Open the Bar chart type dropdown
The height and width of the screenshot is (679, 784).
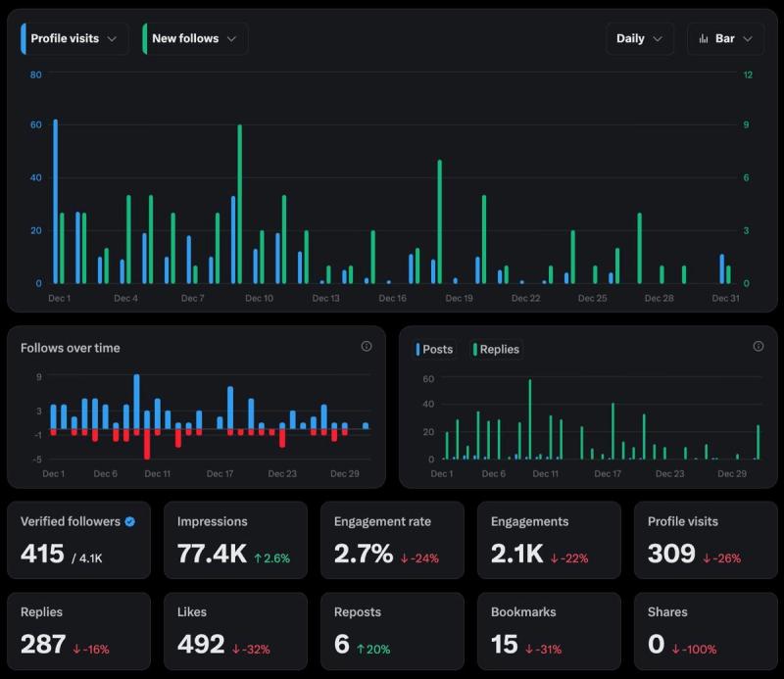tap(725, 38)
